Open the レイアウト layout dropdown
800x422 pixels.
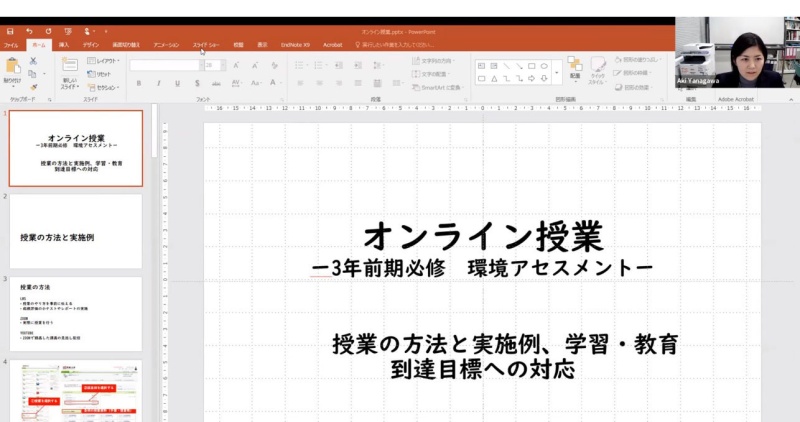[104, 61]
